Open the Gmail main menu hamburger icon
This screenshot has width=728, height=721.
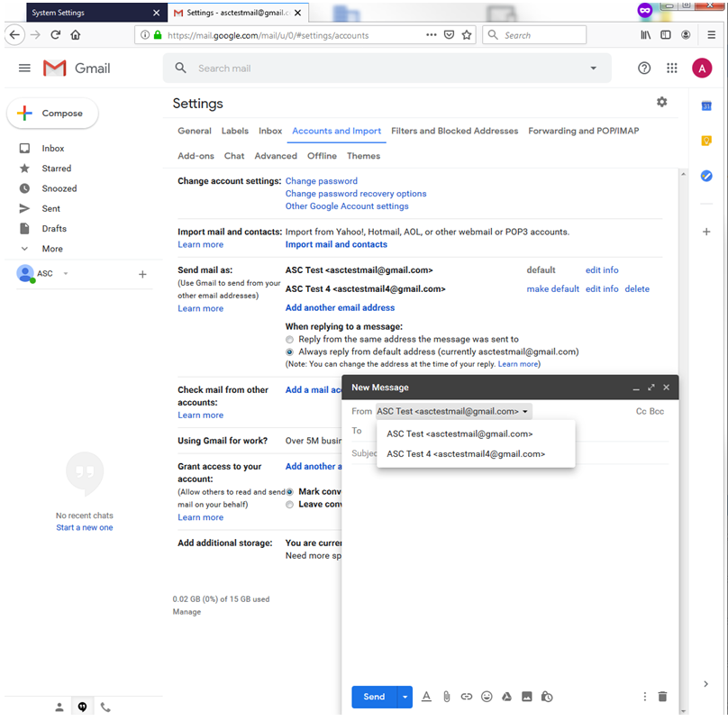click(x=24, y=68)
